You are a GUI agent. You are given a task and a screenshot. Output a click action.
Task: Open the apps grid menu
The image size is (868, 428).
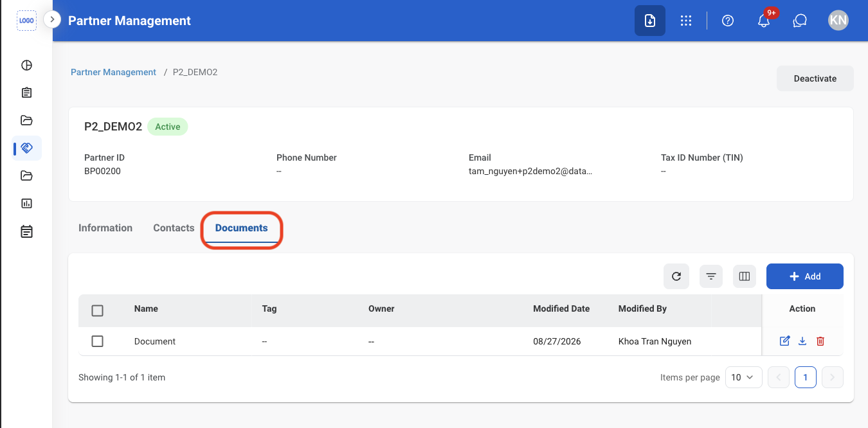[686, 21]
